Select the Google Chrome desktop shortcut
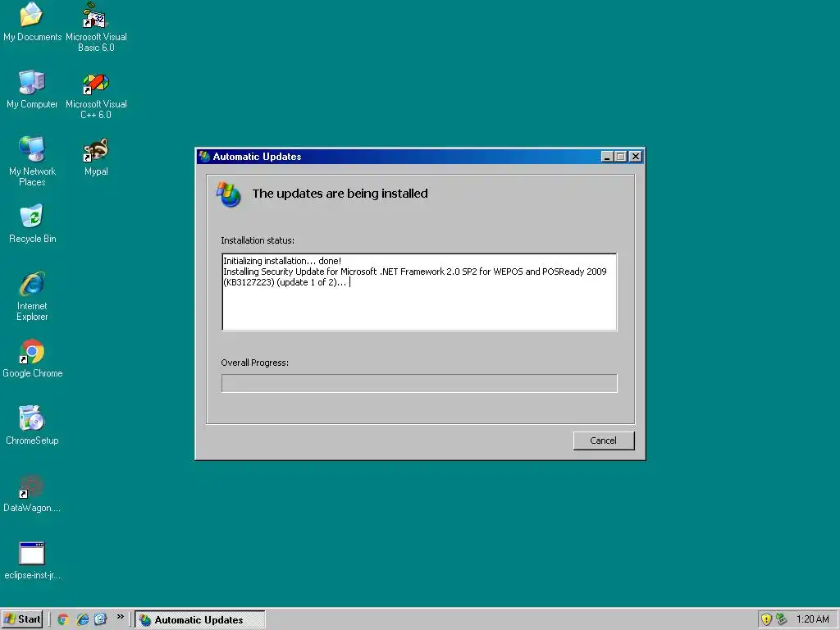 click(32, 358)
